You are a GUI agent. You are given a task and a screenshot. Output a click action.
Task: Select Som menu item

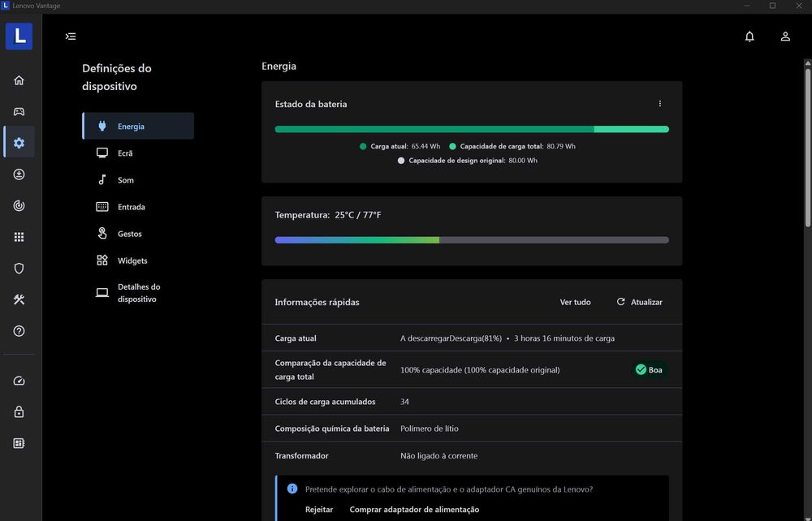[138, 180]
